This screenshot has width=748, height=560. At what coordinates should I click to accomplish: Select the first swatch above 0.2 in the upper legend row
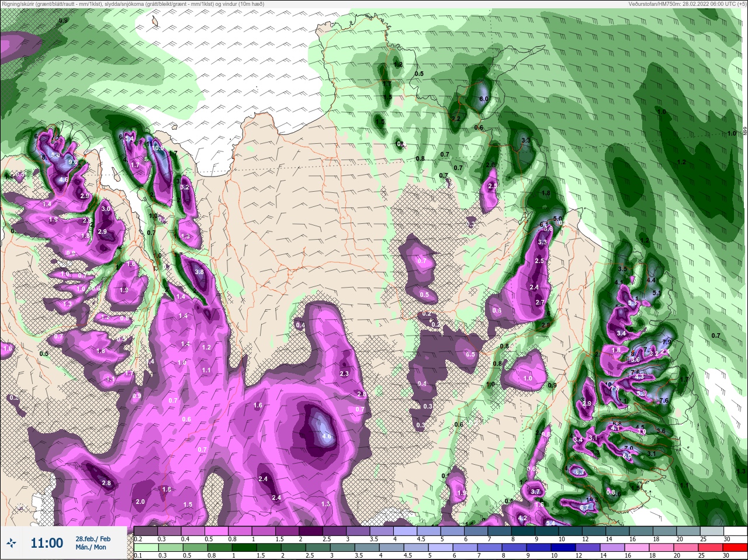(x=146, y=531)
